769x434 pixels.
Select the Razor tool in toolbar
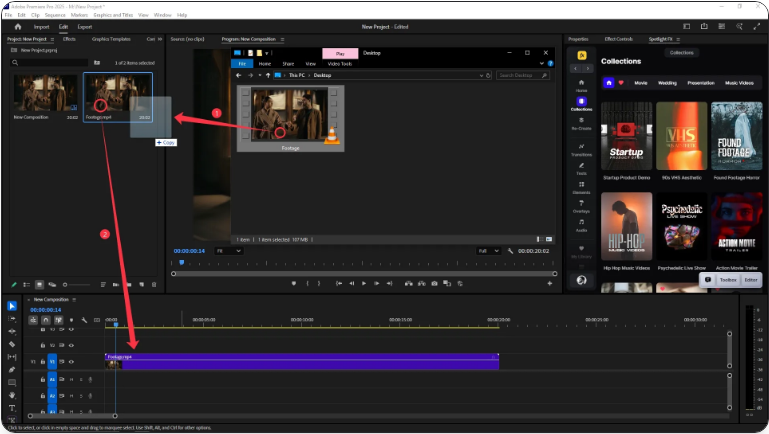pos(12,343)
